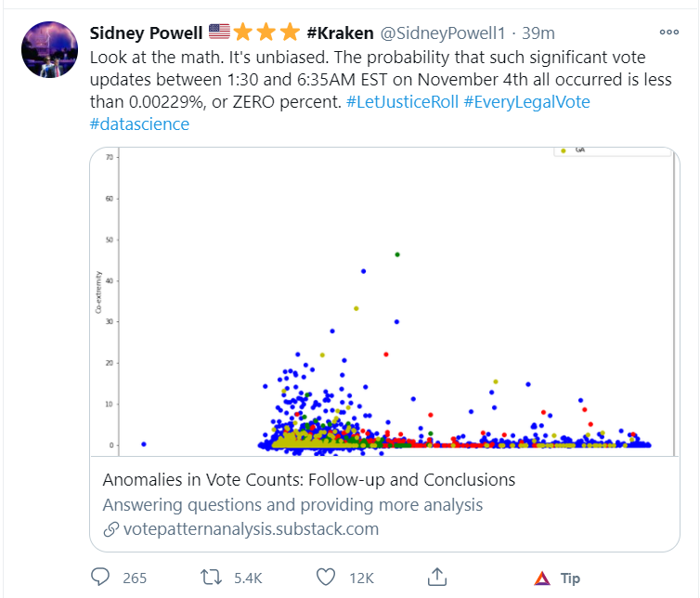
Task: Click the 5.4K retweets count
Action: [x=248, y=578]
